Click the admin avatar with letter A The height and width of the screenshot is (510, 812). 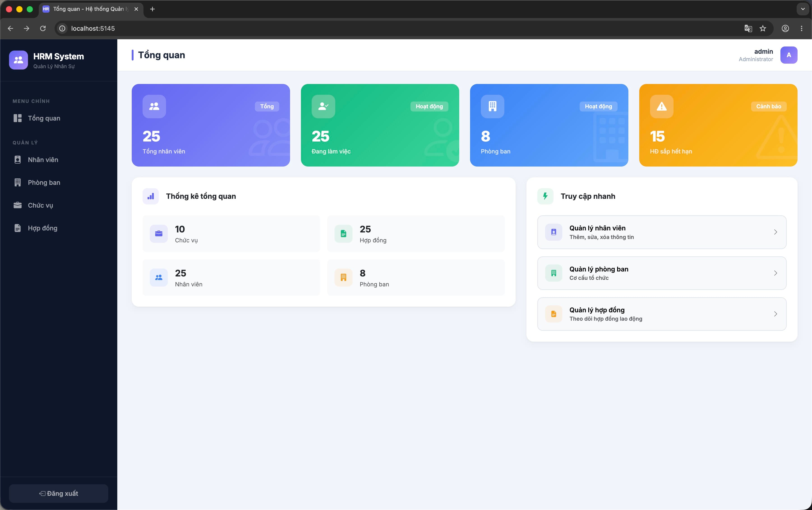788,55
